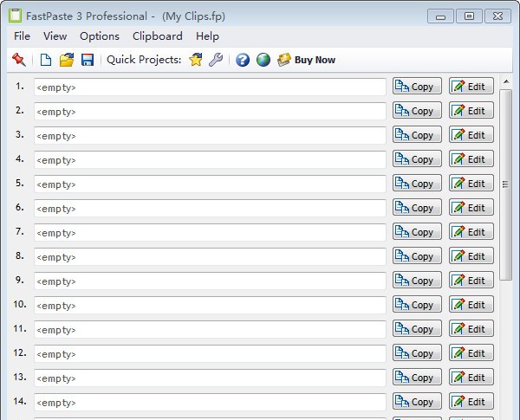Edit clip number 9

click(x=471, y=280)
